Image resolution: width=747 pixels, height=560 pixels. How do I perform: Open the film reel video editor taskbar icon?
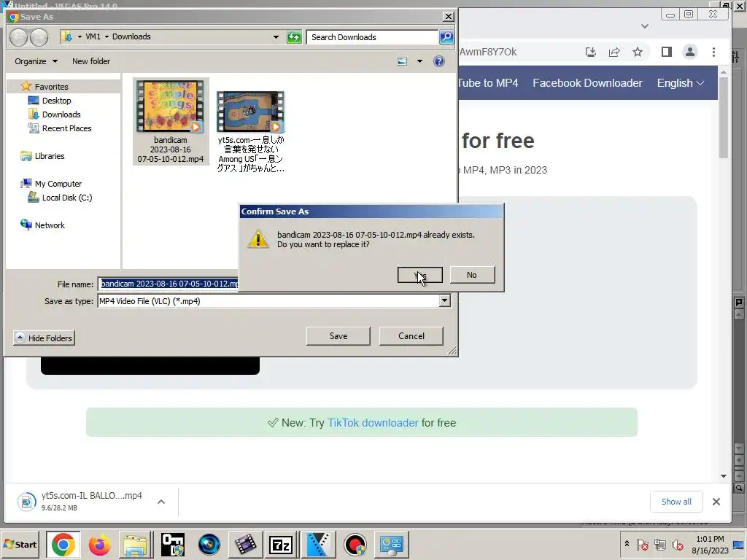pos(245,545)
